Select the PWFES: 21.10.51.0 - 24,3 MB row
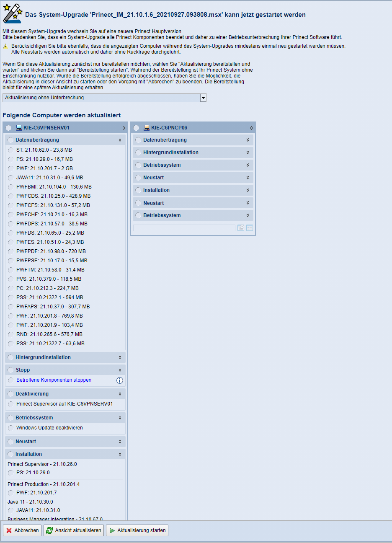This screenshot has height=543, width=392. [x=65, y=242]
